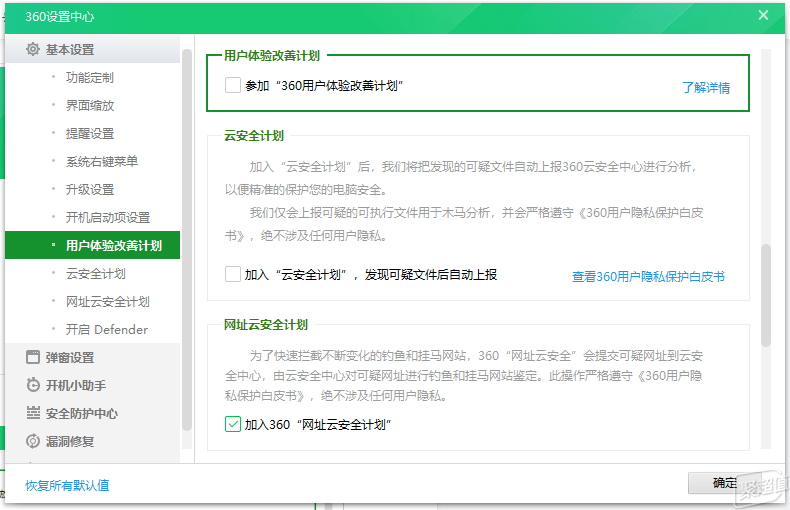This screenshot has width=790, height=510.
Task: Open 查看360用户隐私保护白皮书 link
Action: point(648,276)
